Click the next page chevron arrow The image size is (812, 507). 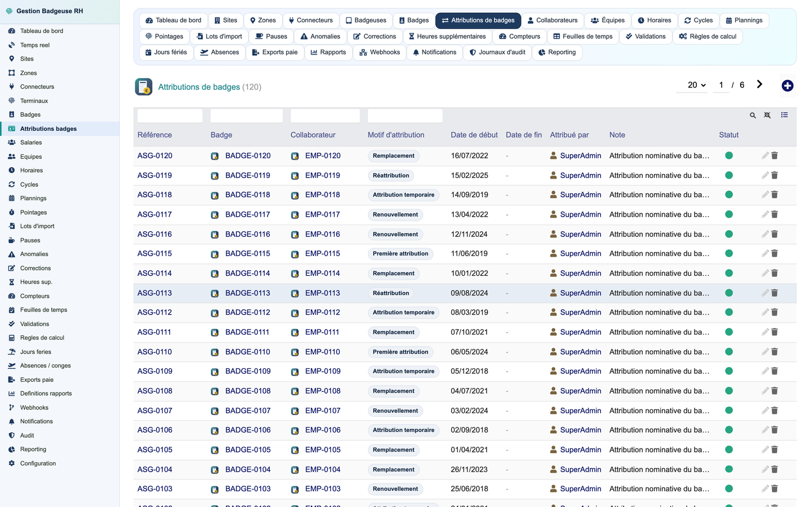(760, 84)
